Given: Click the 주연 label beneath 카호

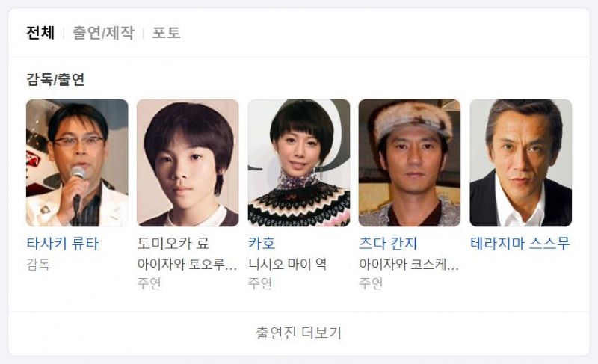Looking at the screenshot, I should (260, 283).
